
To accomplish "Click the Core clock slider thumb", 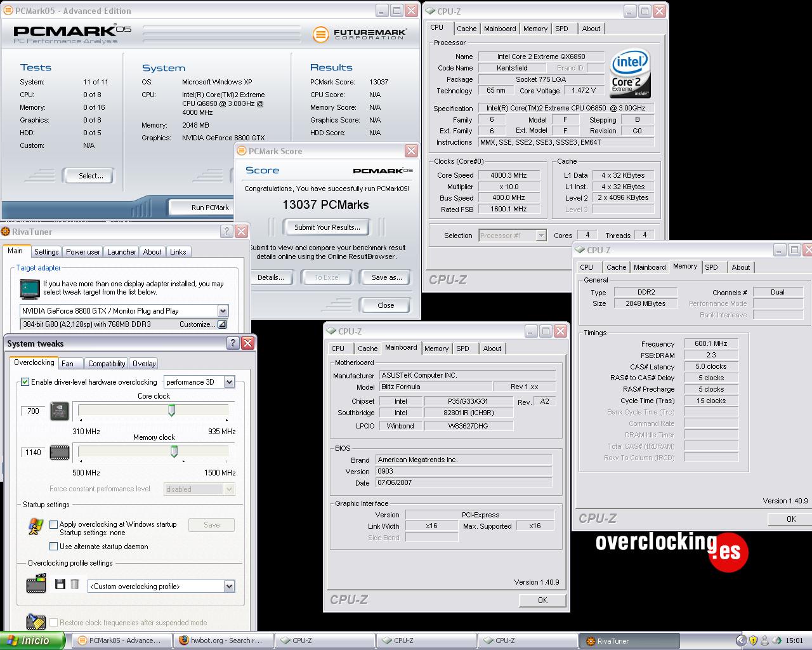I will coord(171,411).
